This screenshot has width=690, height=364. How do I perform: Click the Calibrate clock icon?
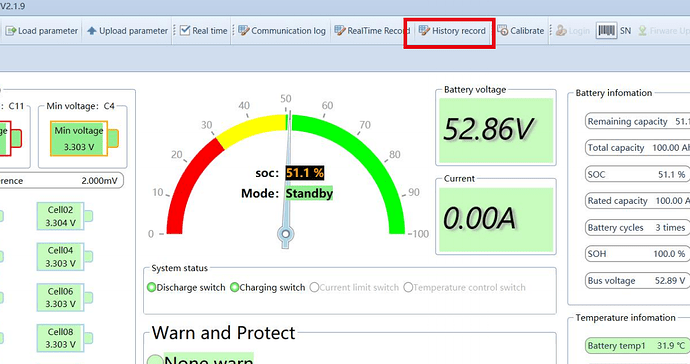503,30
